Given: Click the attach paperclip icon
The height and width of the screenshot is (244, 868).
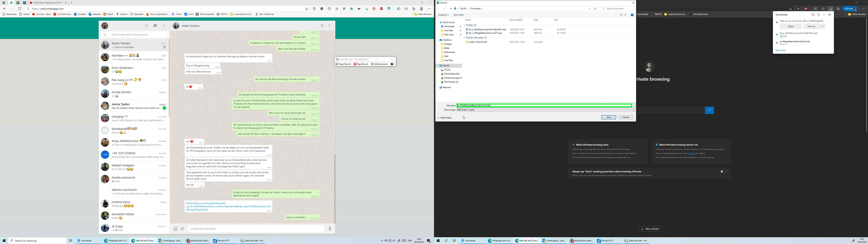Looking at the screenshot, I should pyautogui.click(x=182, y=229).
